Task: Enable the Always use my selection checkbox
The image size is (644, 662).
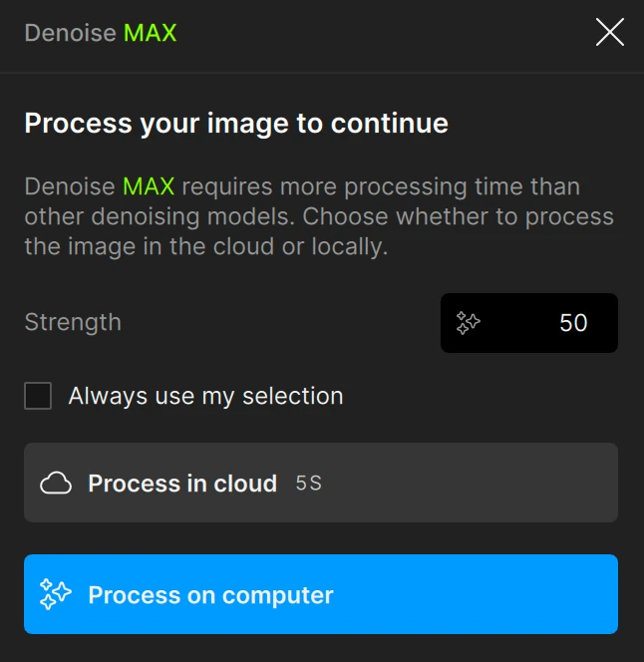Action: pos(38,396)
